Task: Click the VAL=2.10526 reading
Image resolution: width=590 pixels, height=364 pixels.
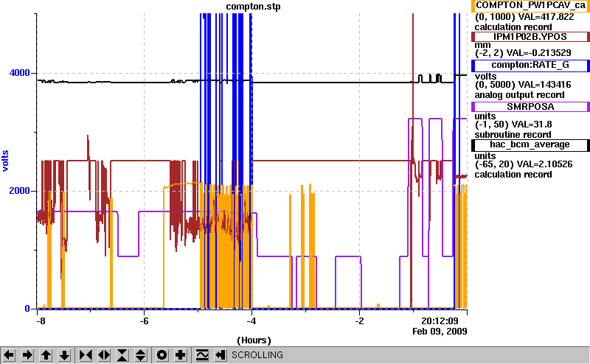Action: tap(544, 164)
